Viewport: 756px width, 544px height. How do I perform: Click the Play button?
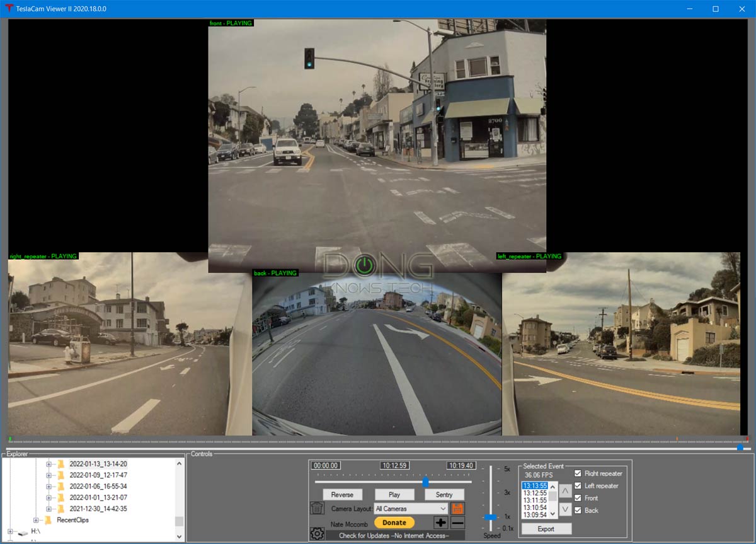(x=394, y=495)
